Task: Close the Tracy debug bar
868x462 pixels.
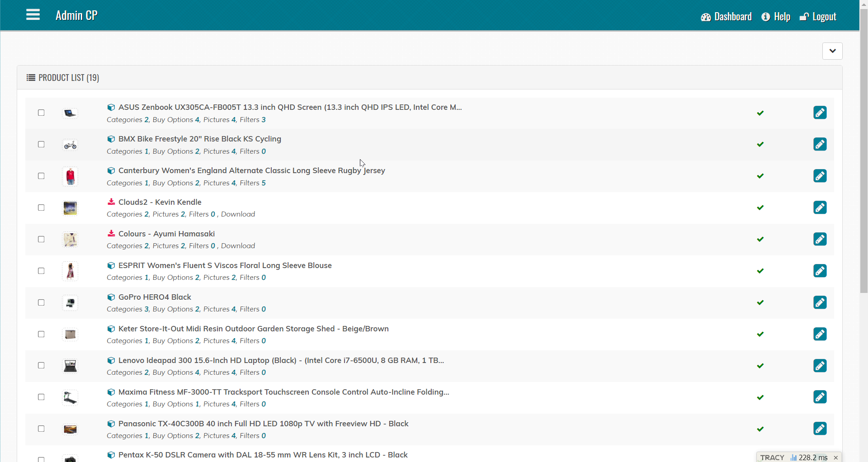Action: click(x=836, y=457)
